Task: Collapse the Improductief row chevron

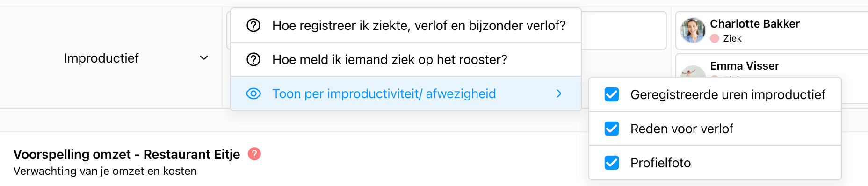Action: click(x=204, y=58)
